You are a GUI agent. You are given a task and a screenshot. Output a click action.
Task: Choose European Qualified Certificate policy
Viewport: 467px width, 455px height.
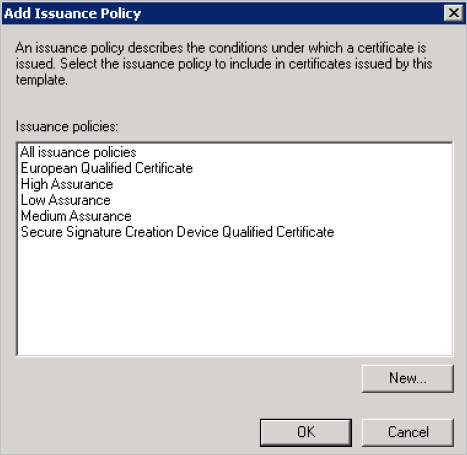107,168
